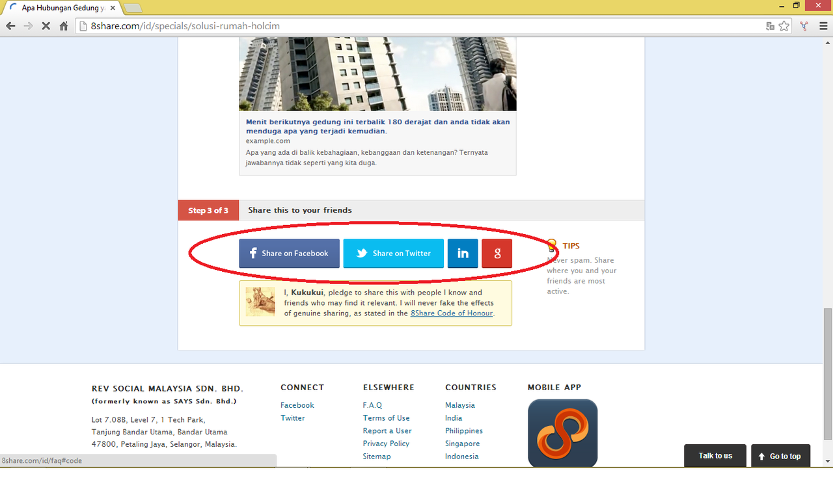Select India in Countries list
Screen dimensions: 833x504
pos(454,418)
